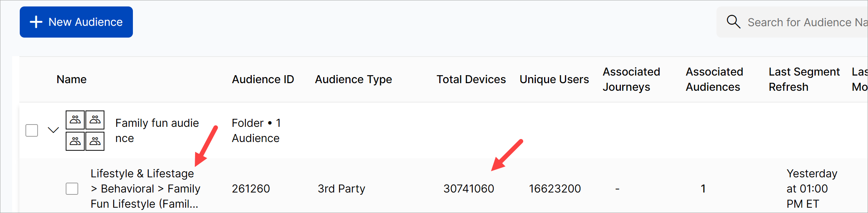The image size is (868, 213).
Task: Click the Associated Audiences column header
Action: point(714,79)
